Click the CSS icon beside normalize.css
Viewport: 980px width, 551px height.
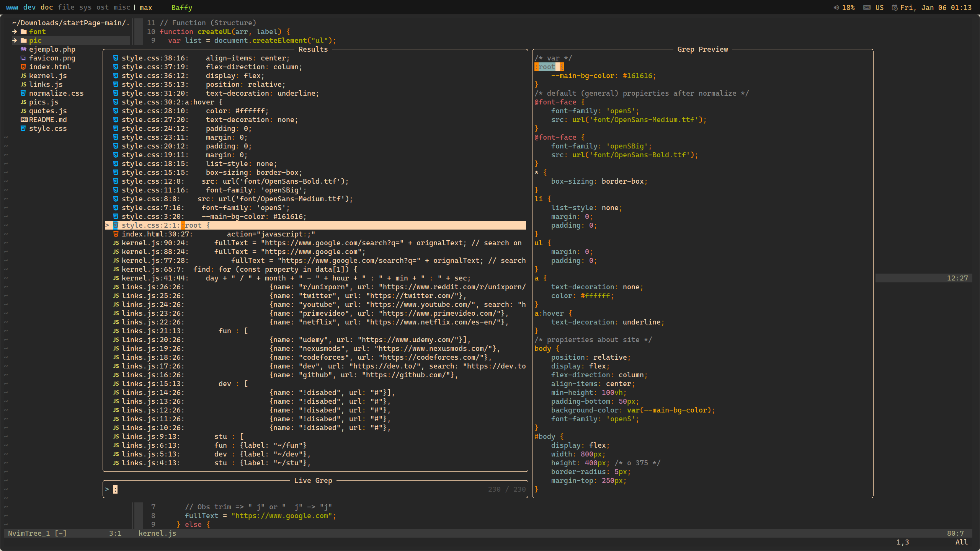pos(23,93)
